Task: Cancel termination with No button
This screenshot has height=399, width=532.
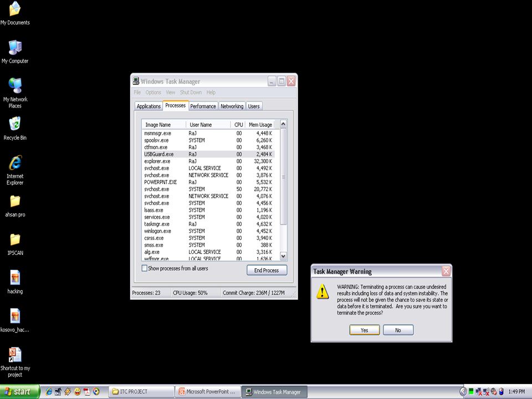Action: coord(398,330)
